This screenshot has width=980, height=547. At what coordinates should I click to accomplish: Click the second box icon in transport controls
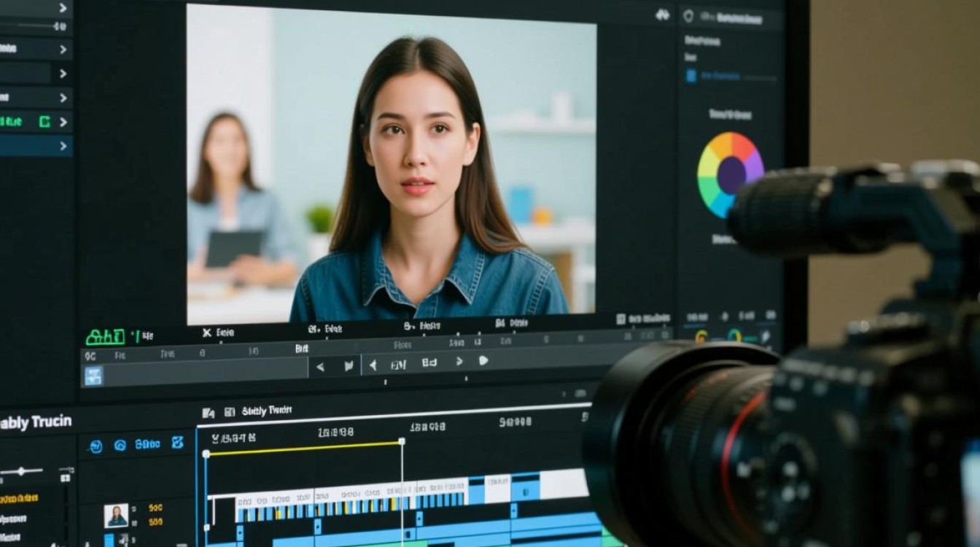pyautogui.click(x=429, y=362)
